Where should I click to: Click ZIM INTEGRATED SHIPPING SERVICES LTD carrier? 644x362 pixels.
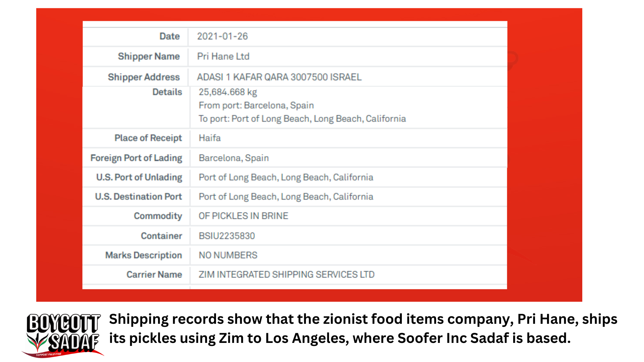[x=286, y=275]
